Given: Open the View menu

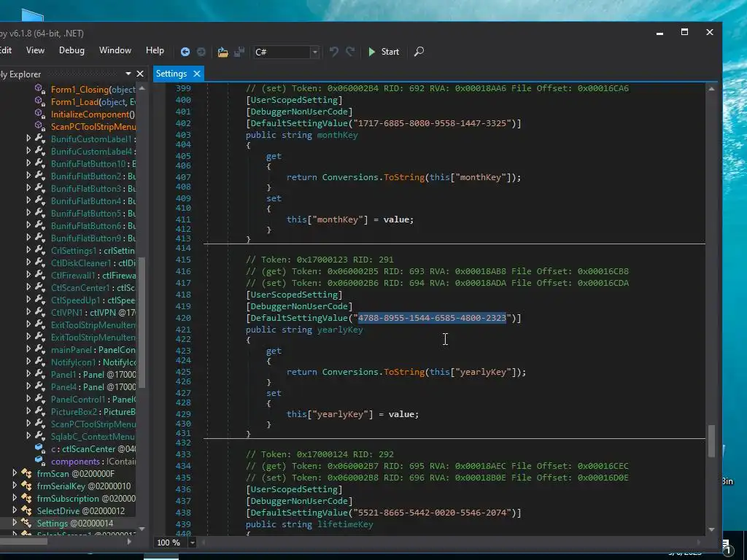Looking at the screenshot, I should point(35,50).
